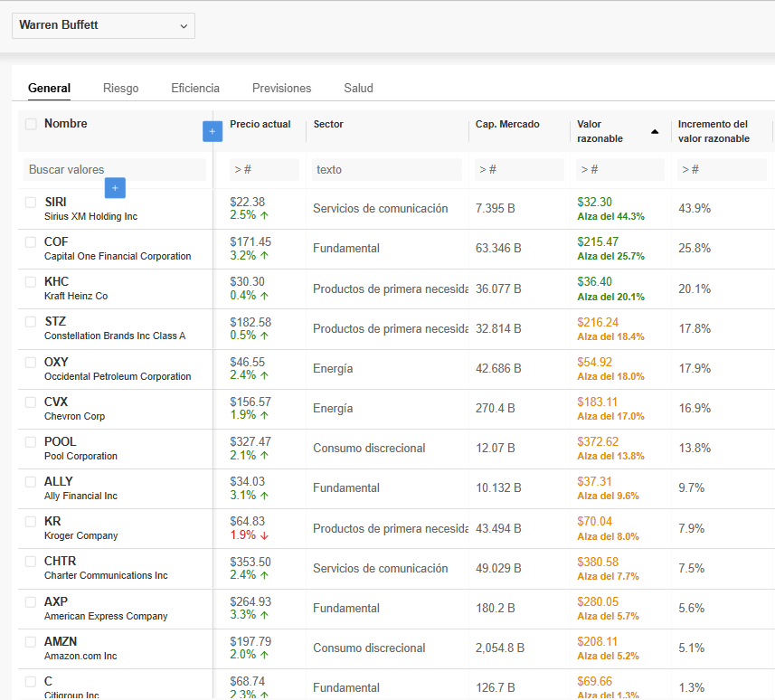Open the ALLY ticker link
This screenshot has width=775, height=700.
[58, 481]
